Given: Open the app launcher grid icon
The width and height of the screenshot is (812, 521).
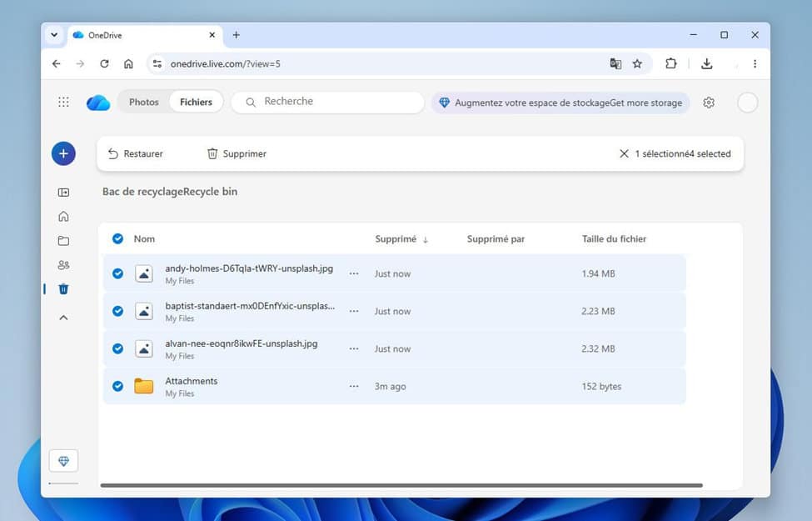Looking at the screenshot, I should click(63, 103).
